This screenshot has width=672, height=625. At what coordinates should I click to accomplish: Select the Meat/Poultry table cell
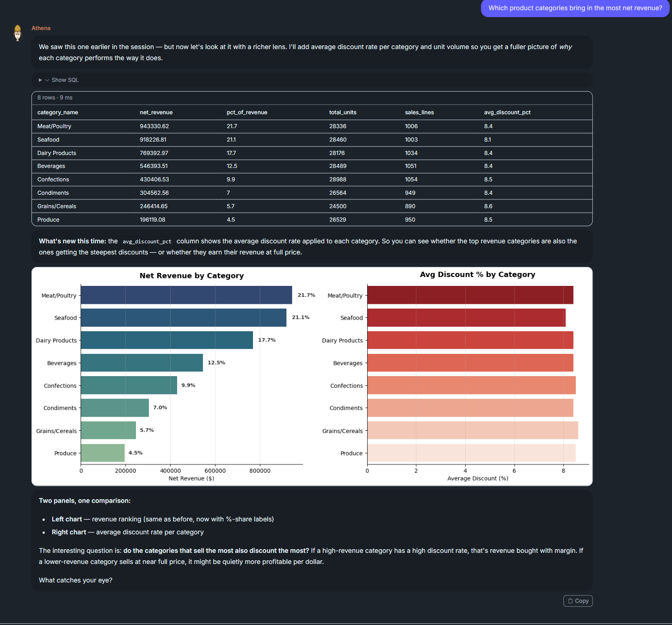54,126
